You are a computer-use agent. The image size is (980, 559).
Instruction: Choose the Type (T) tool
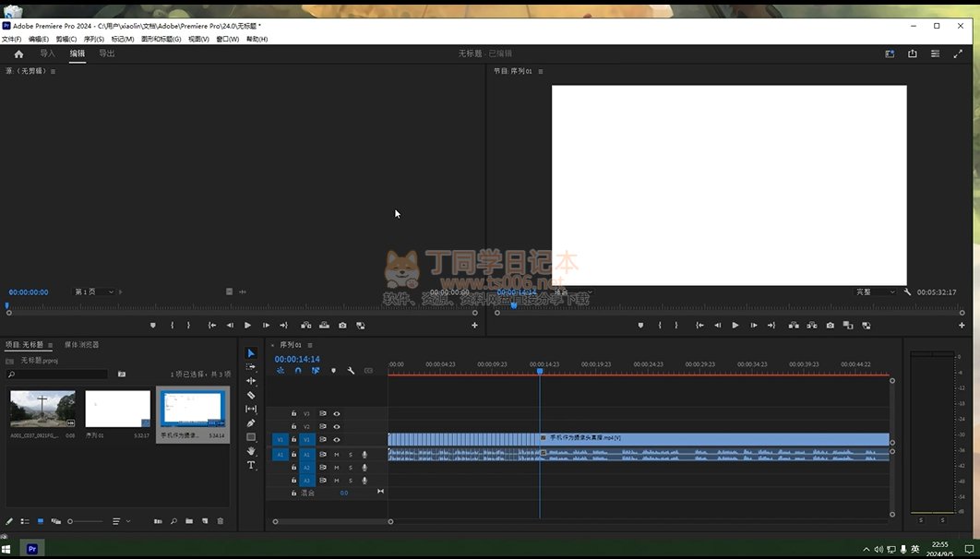tap(251, 466)
